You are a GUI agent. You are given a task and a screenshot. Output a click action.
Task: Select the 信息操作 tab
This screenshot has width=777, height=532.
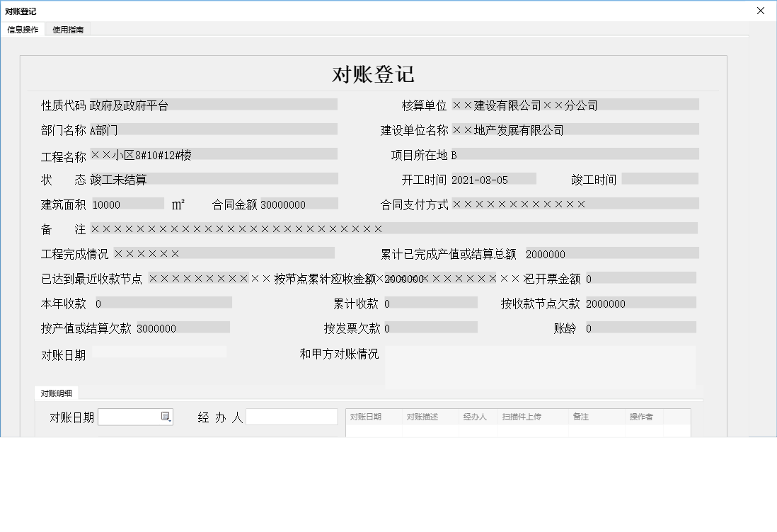(23, 30)
